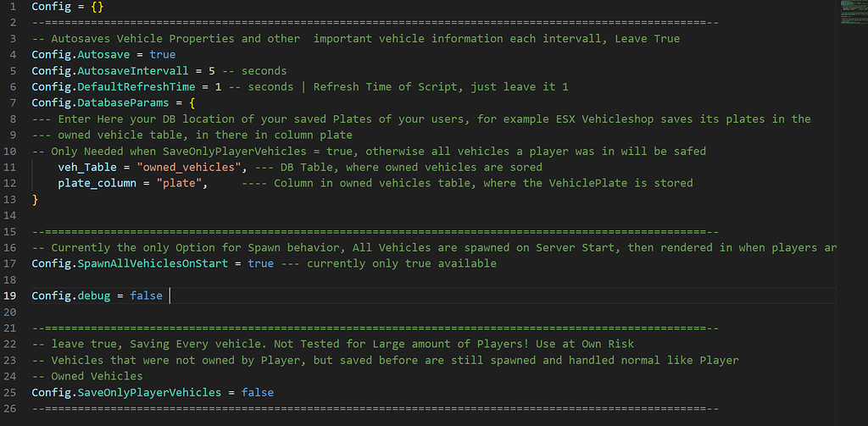868x426 pixels.
Task: Click 'false' value of Config.SaveOnlyPlayerVehicles
Action: pos(257,392)
